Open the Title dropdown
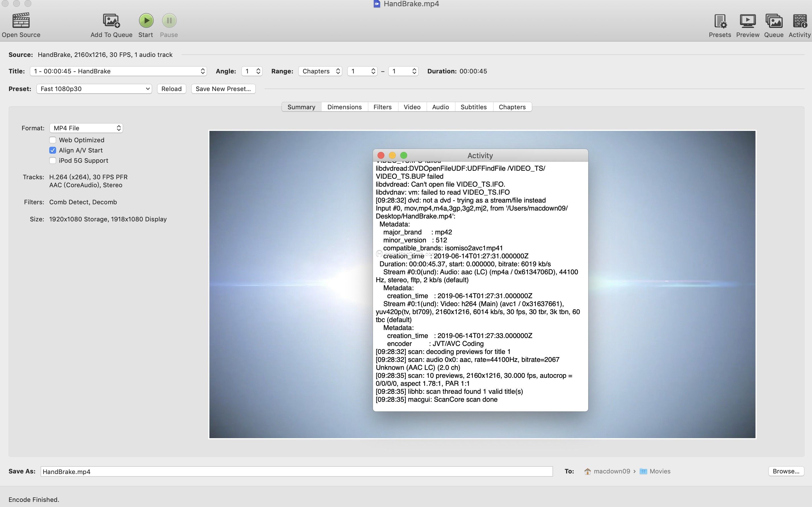The width and height of the screenshot is (812, 507). pos(118,71)
